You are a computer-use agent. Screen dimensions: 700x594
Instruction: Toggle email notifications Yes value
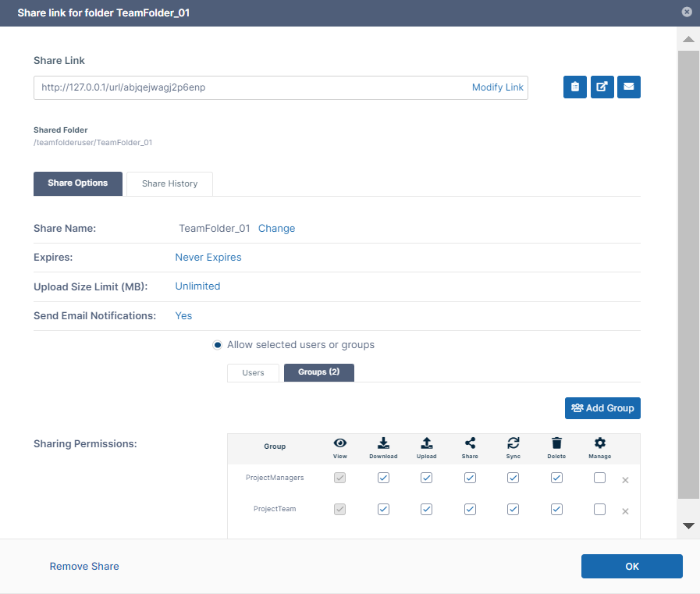(x=183, y=316)
